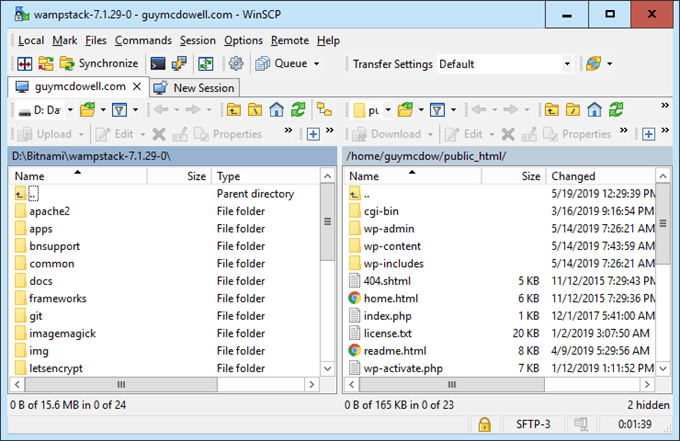Click the Download button
Screen dimensions: 680x441
[387, 134]
